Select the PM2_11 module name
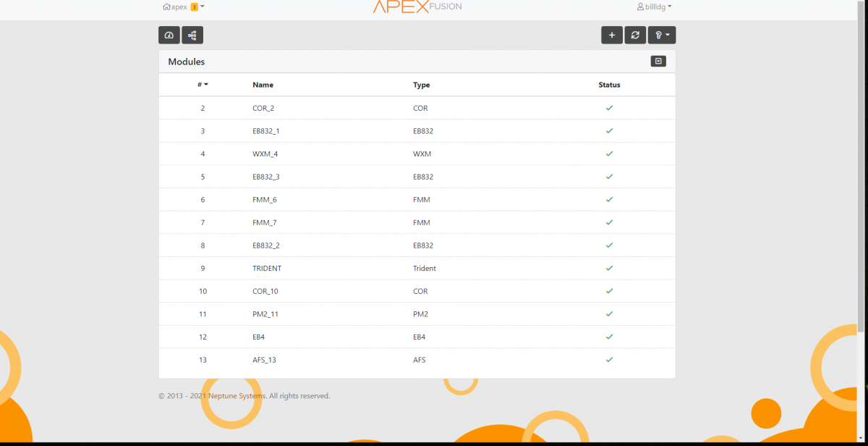Image resolution: width=868 pixels, height=446 pixels. 265,314
